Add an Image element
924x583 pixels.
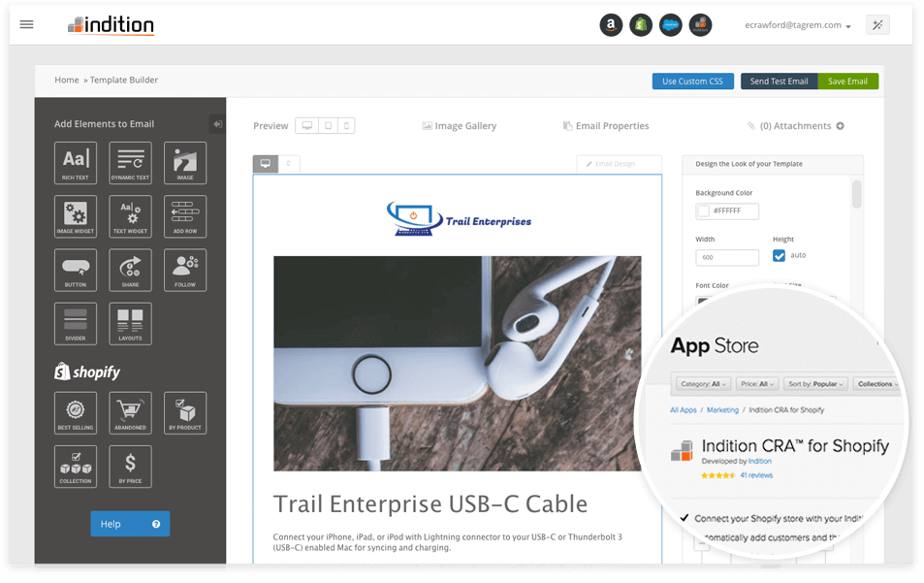(185, 163)
